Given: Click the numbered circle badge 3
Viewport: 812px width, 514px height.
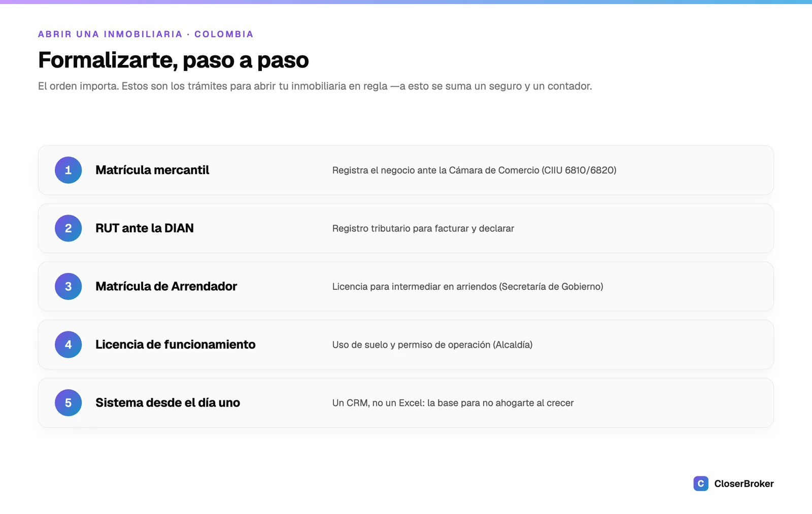Looking at the screenshot, I should click(69, 286).
